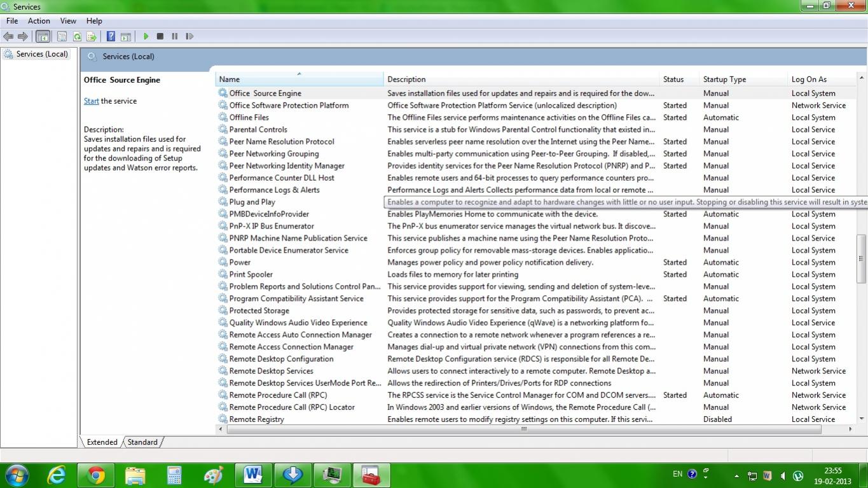The width and height of the screenshot is (868, 488).
Task: Open the Windows Start orb
Action: point(16,475)
